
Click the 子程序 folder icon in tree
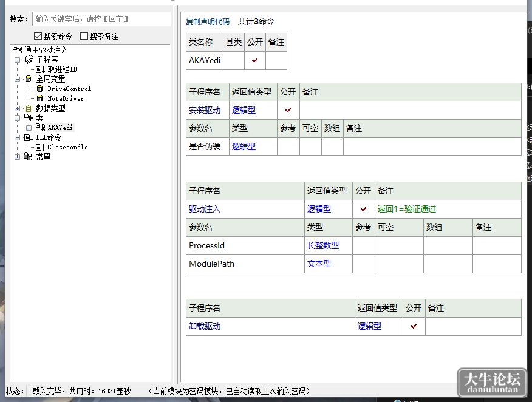(x=29, y=60)
